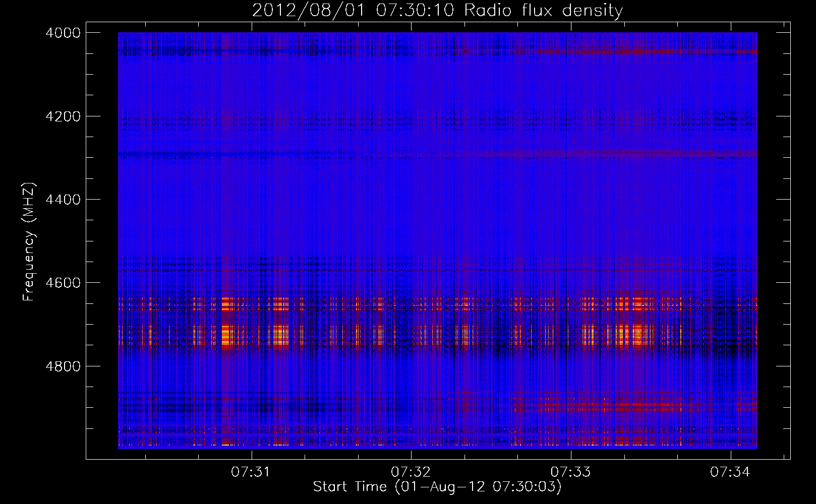
Task: Select the 4200 frequency tick label
Action: pyautogui.click(x=63, y=116)
